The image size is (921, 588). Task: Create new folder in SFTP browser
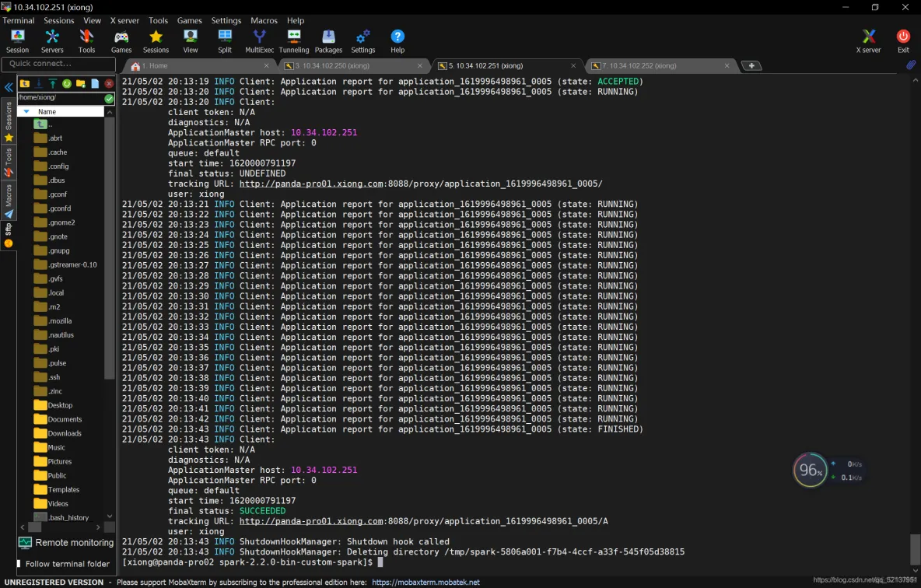tap(81, 83)
